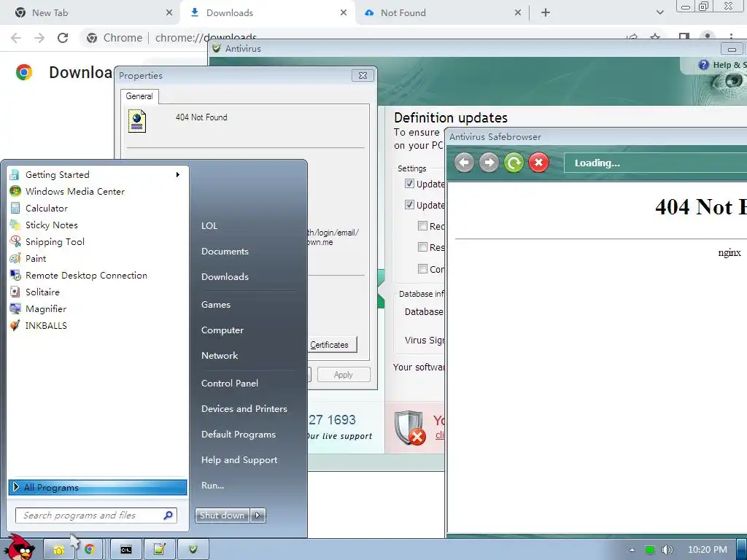Click the red-cross shield warning icon
The image size is (747, 560).
pos(410,427)
